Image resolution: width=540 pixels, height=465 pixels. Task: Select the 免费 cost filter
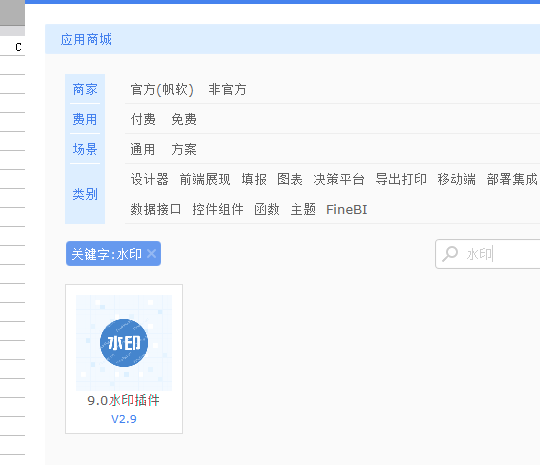[x=184, y=120]
